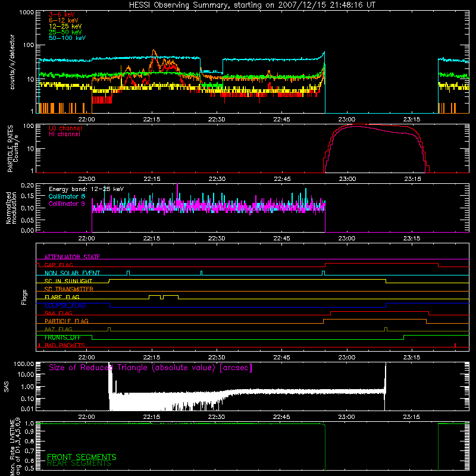476x476 pixels.
Task: Click the SAS axis label
Action: click(7, 387)
